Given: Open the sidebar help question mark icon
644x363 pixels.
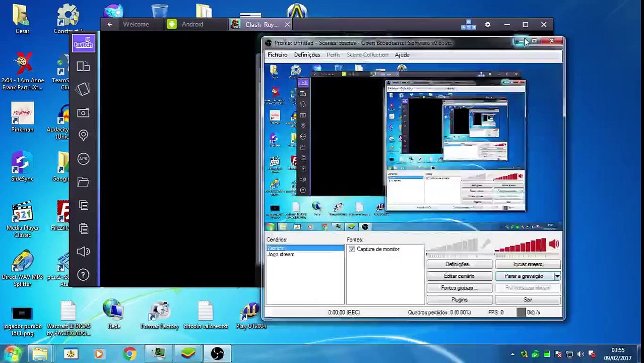Looking at the screenshot, I should 83,275.
